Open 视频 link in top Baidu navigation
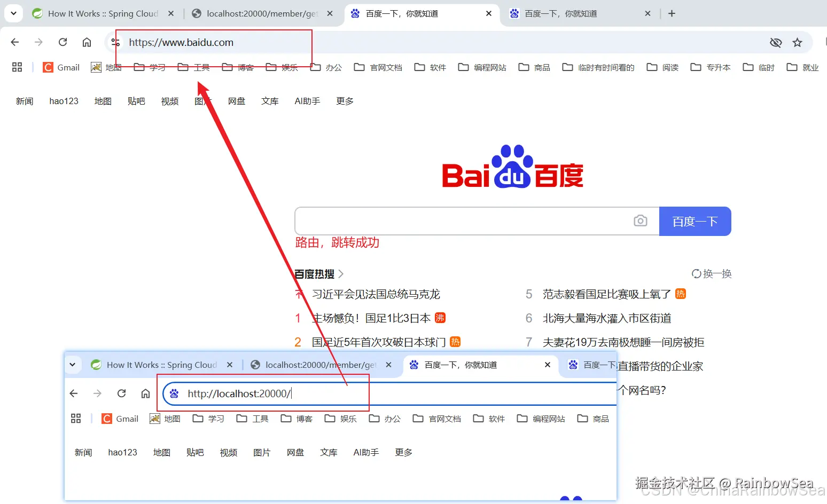Viewport: 827px width, 504px height. coord(170,101)
